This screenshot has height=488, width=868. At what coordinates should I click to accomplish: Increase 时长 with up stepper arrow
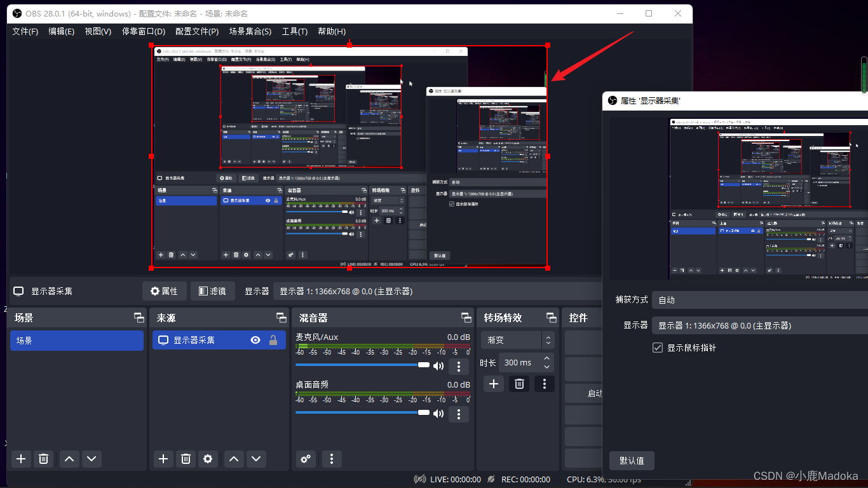pos(546,358)
